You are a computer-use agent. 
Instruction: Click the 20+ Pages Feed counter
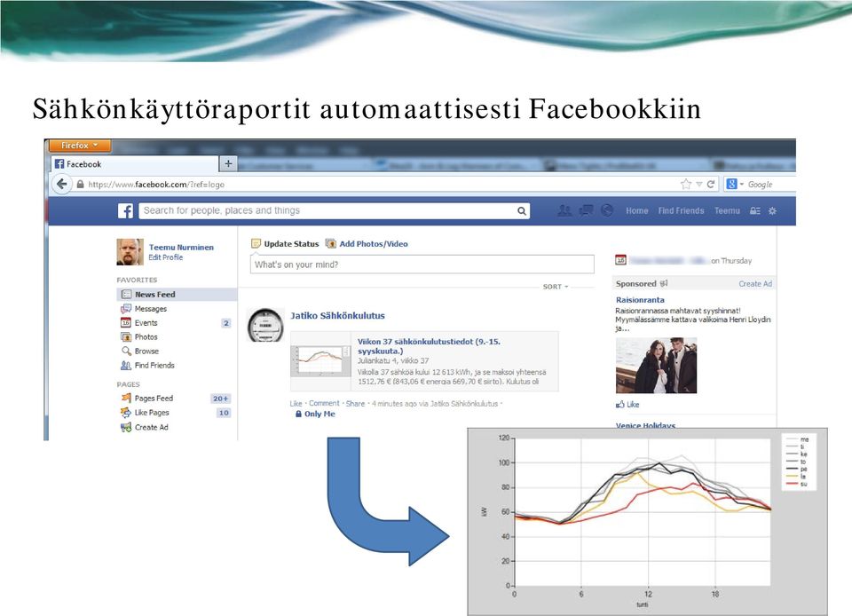coord(221,399)
